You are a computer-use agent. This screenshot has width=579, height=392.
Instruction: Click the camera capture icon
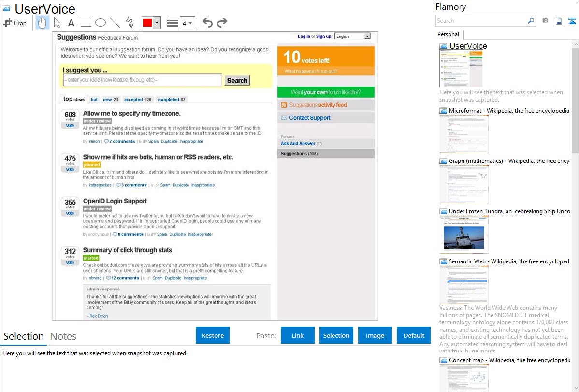[x=545, y=21]
